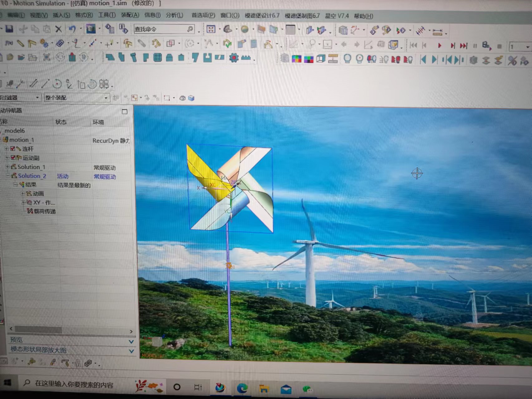Click the function f(x) manager icon
532x399 pixels.
9,43
